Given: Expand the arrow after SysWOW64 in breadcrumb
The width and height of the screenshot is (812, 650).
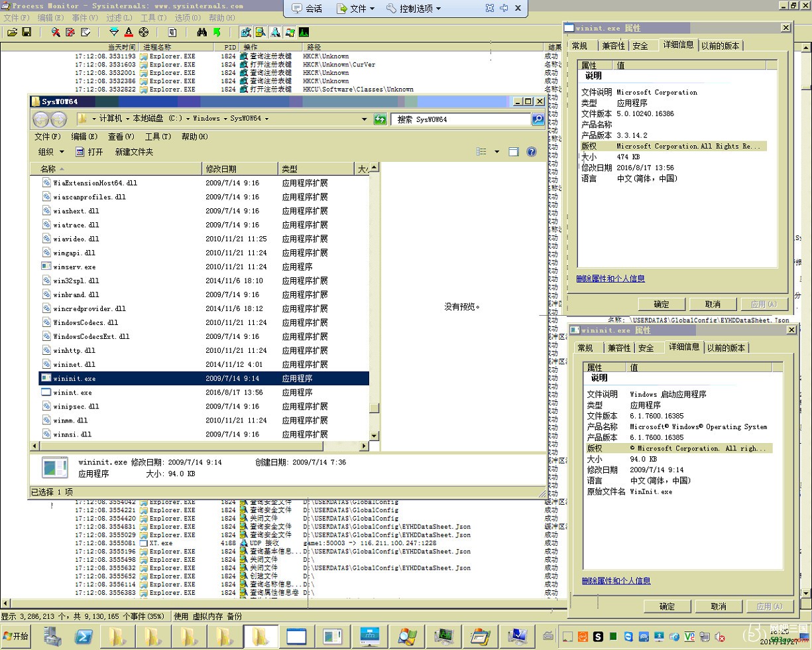Looking at the screenshot, I should point(267,119).
